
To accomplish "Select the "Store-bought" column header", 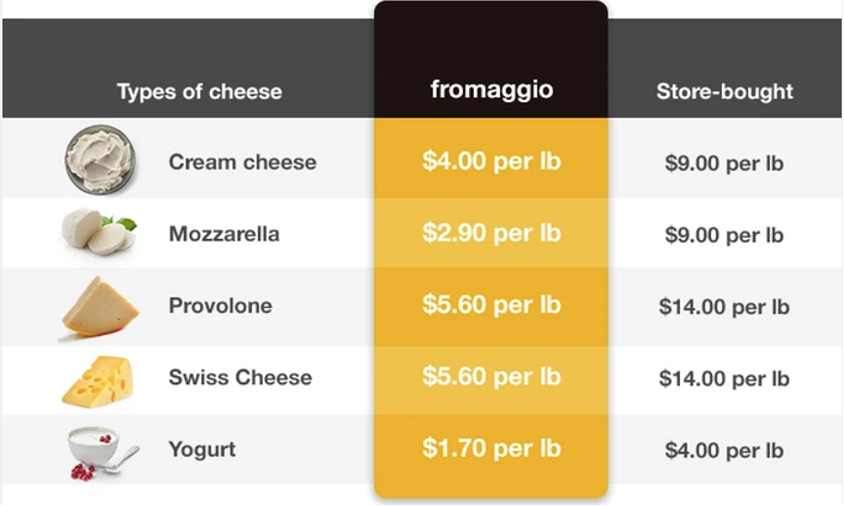I will point(724,92).
